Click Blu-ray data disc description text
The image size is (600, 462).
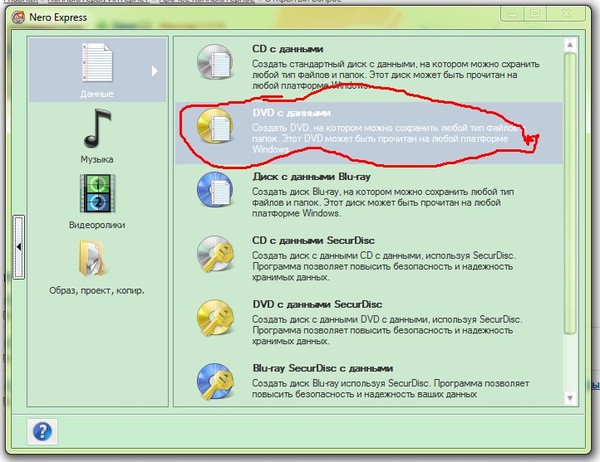click(383, 202)
